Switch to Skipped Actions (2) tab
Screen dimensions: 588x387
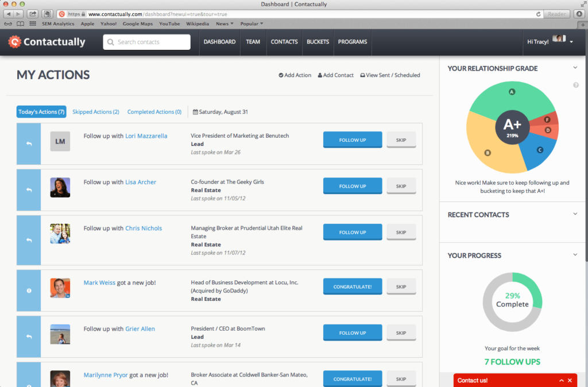tap(96, 112)
